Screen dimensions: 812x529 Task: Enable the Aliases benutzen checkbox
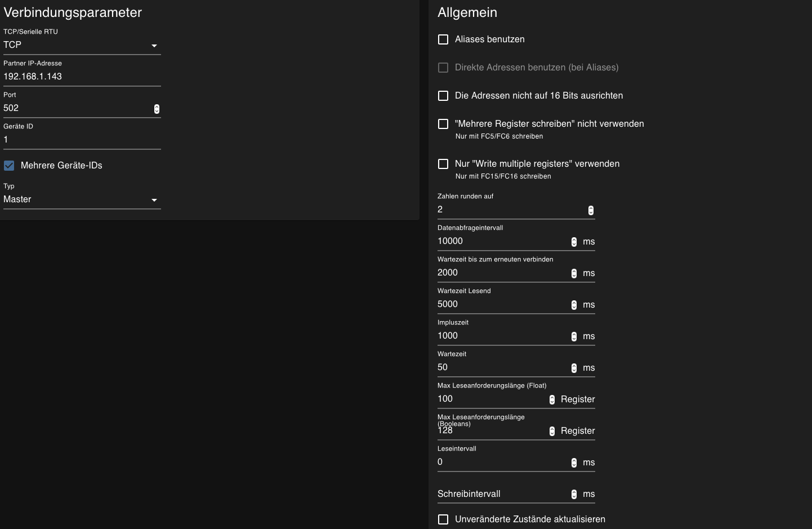443,39
